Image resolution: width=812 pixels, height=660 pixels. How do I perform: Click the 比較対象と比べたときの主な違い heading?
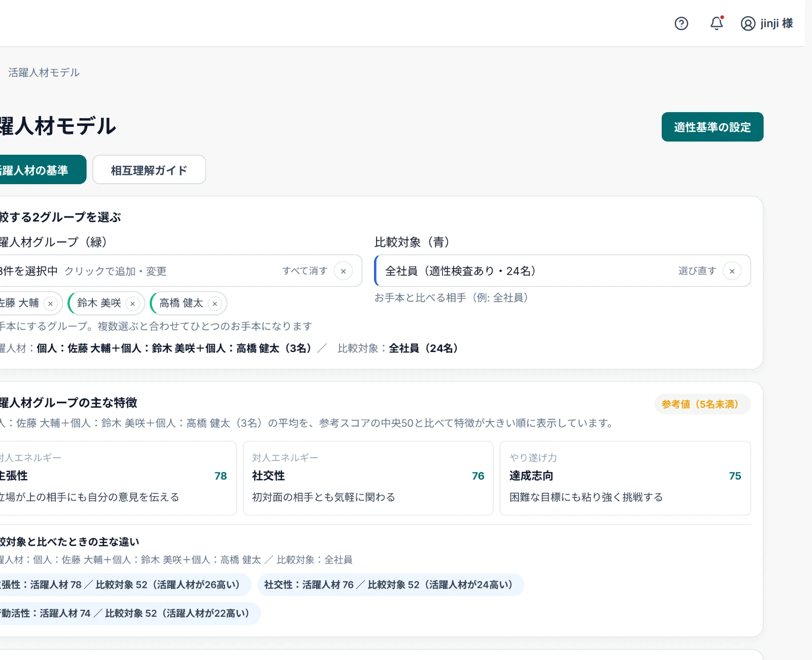[70, 542]
